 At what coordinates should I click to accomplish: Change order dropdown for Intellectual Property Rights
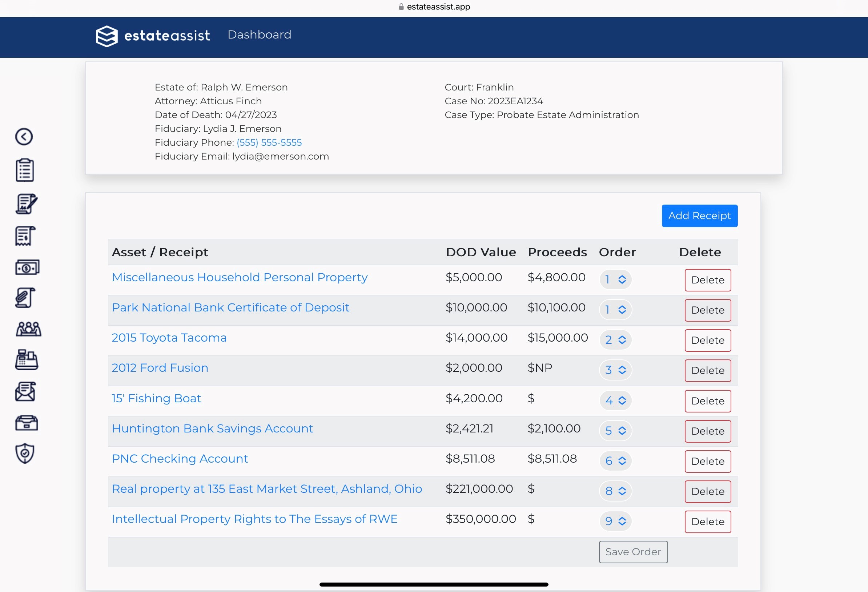click(x=615, y=521)
